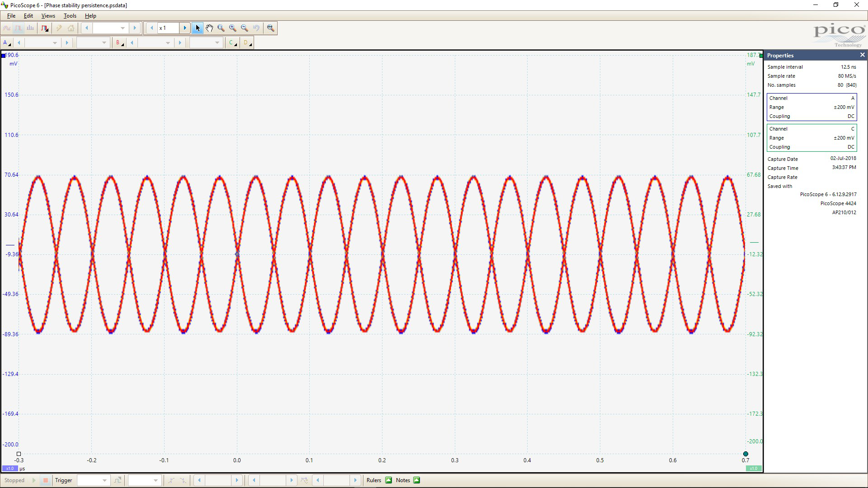This screenshot has width=868, height=488.
Task: Click the auto setup lightning icon
Action: [x=59, y=28]
